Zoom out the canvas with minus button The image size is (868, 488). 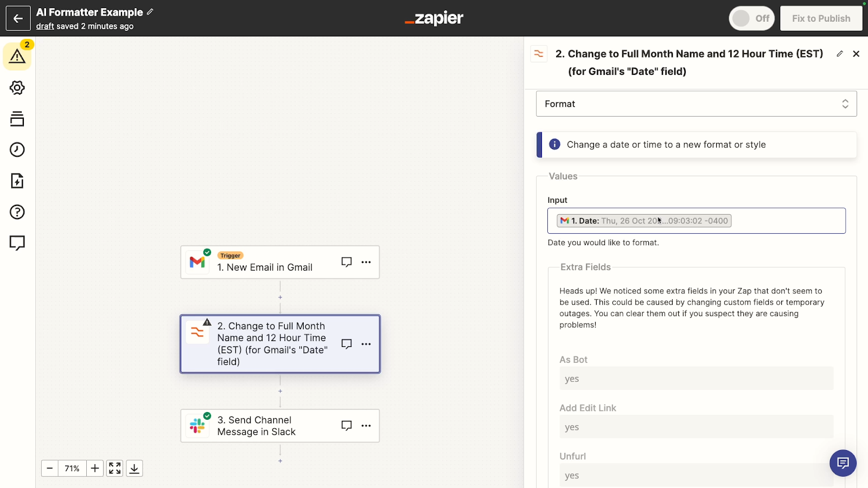50,468
